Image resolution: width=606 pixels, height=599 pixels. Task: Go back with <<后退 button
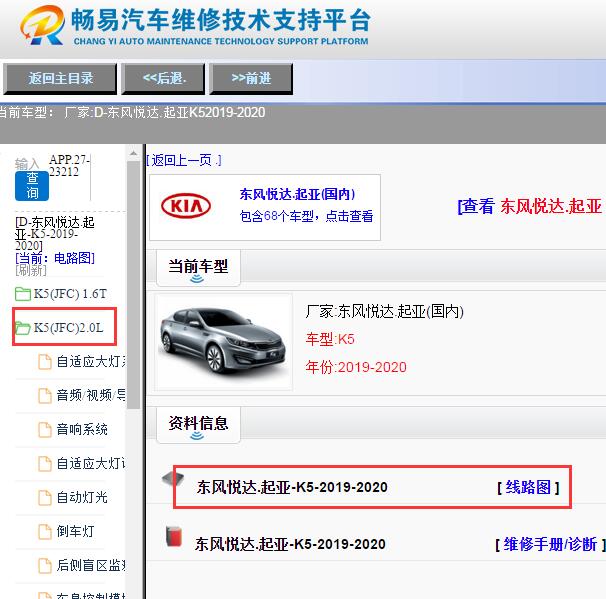tap(163, 79)
